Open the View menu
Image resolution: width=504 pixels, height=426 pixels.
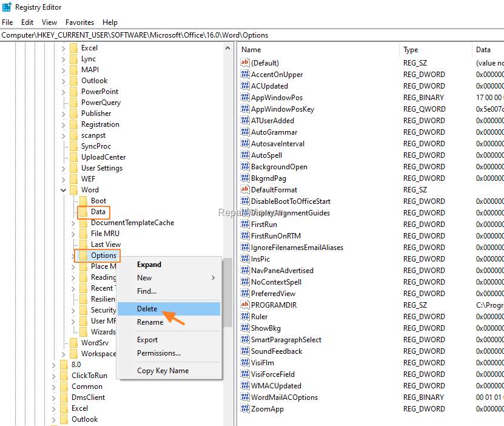(x=49, y=22)
